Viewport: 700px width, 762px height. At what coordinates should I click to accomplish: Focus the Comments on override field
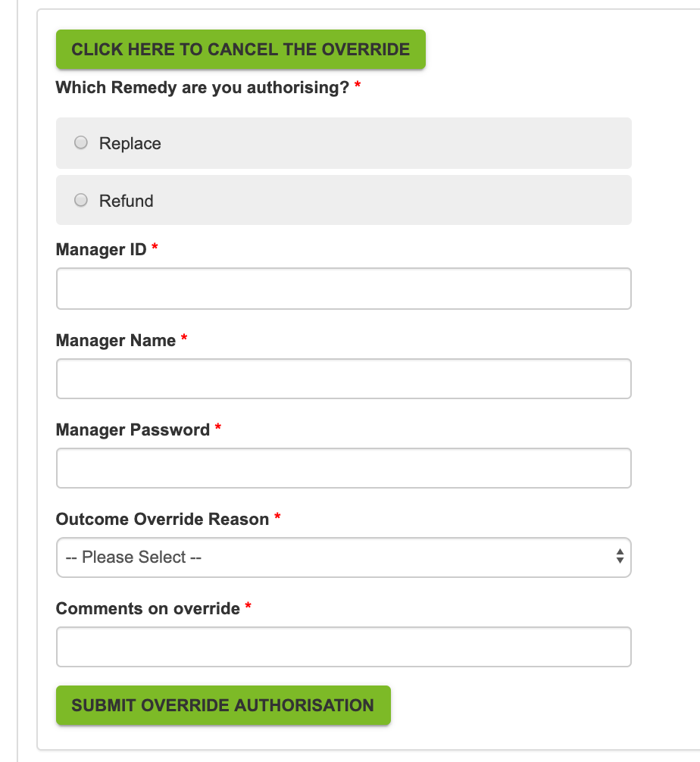click(x=344, y=647)
